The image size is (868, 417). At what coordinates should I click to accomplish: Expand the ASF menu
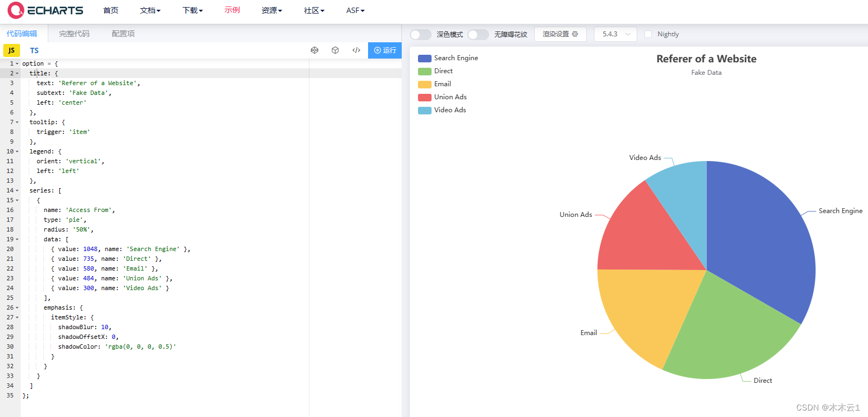(356, 10)
